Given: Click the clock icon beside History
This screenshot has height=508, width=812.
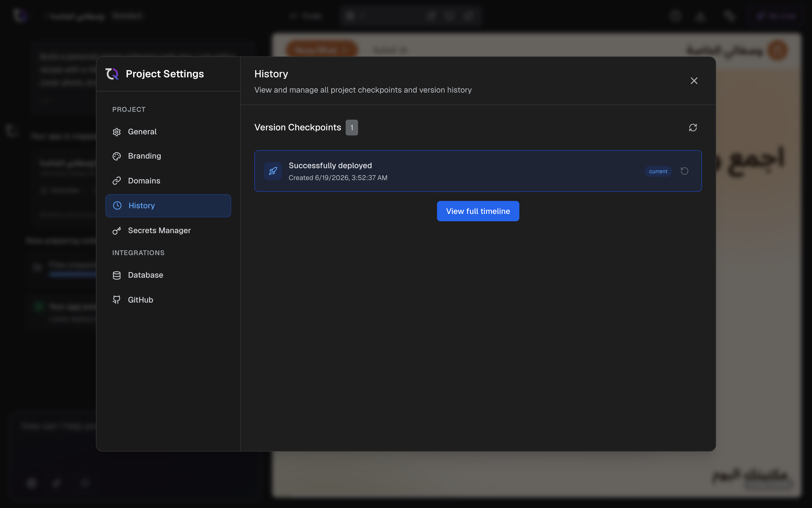Looking at the screenshot, I should [x=117, y=206].
